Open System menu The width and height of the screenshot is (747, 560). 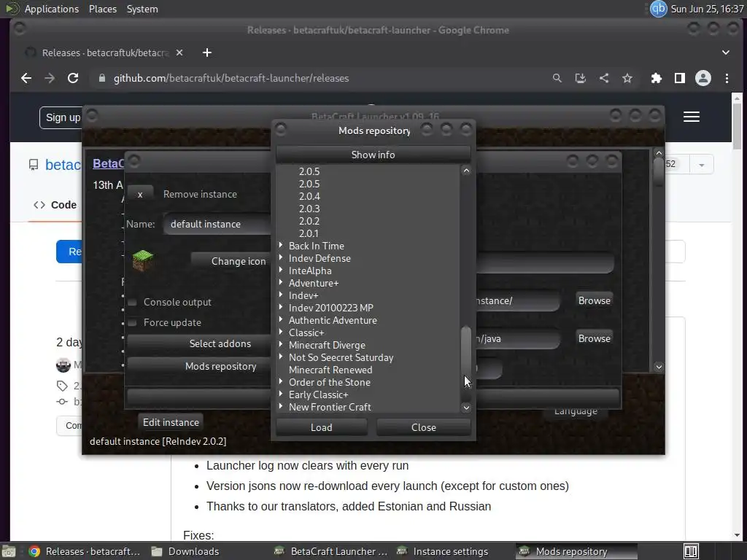(142, 9)
